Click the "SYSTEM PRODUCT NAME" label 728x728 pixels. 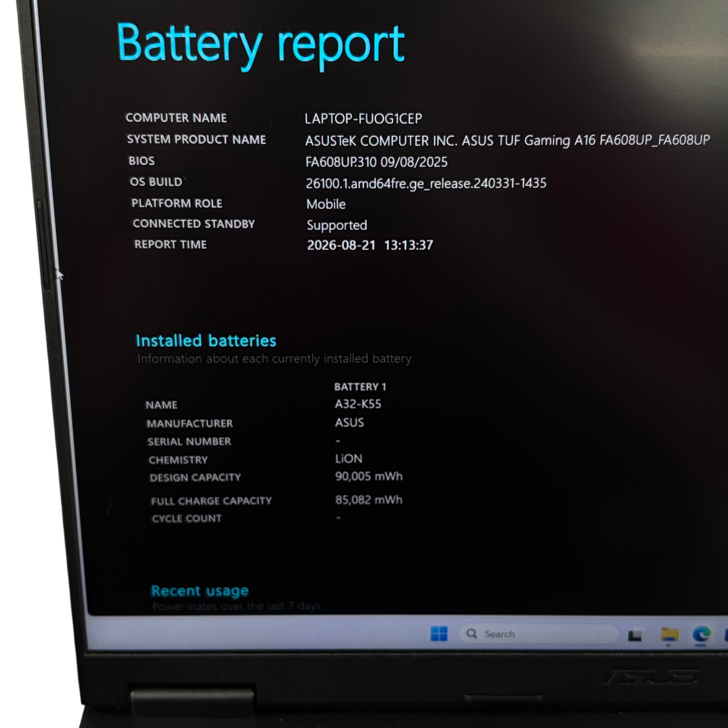coord(196,139)
